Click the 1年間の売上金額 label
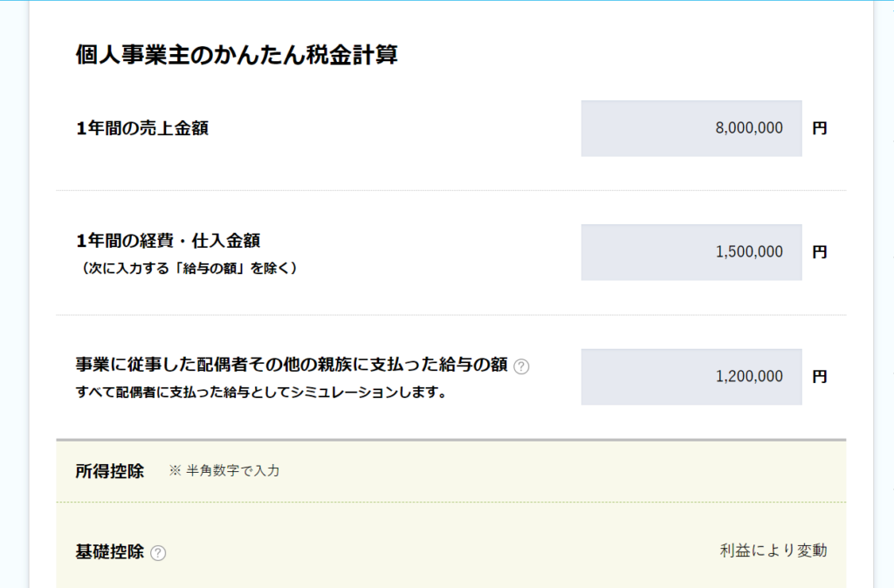The height and width of the screenshot is (588, 894). pos(142,128)
